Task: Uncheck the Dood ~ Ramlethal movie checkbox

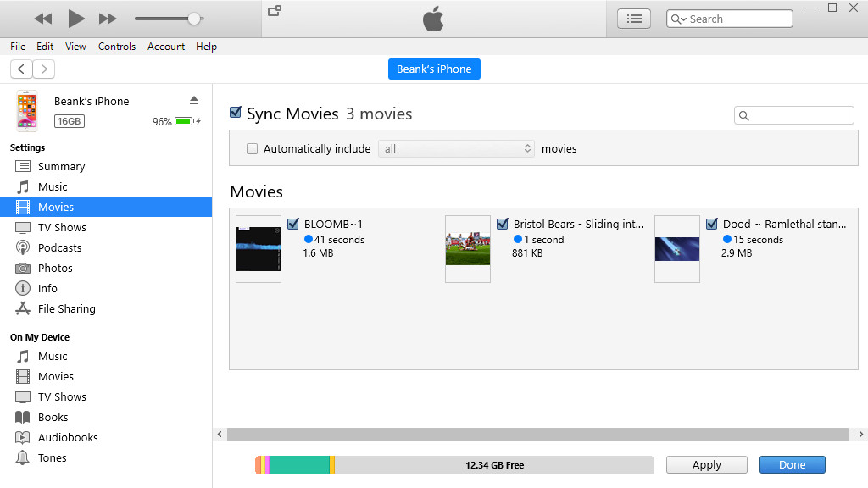Action: pos(712,224)
